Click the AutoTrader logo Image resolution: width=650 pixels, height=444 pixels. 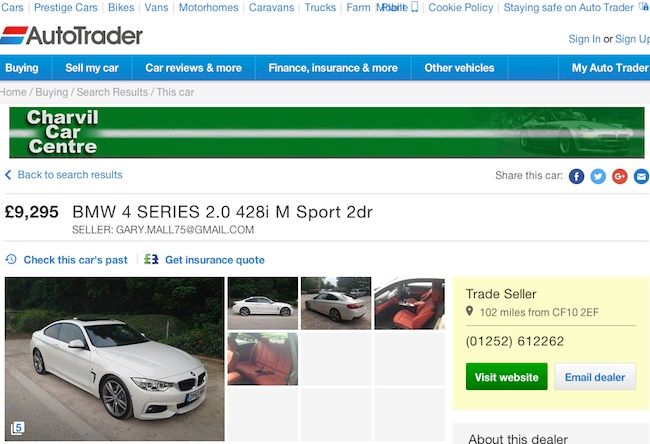[71, 36]
